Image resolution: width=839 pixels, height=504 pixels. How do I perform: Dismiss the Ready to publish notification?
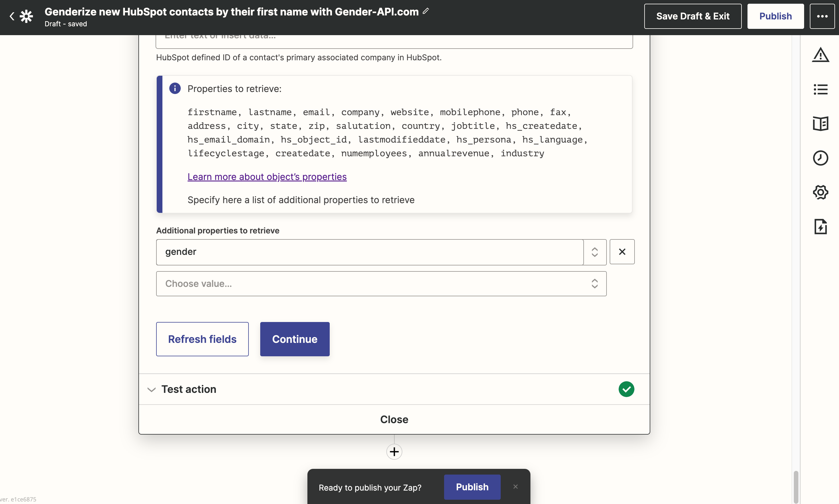(514, 487)
